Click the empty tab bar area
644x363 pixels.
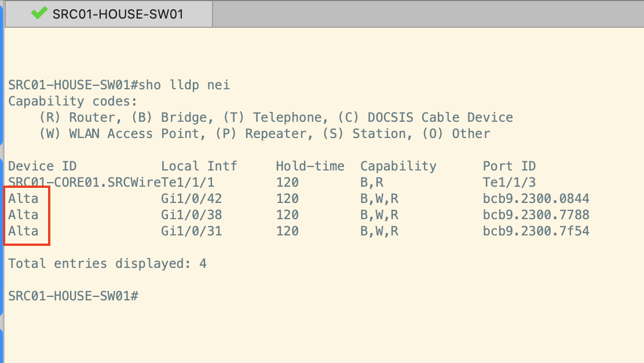click(x=428, y=14)
